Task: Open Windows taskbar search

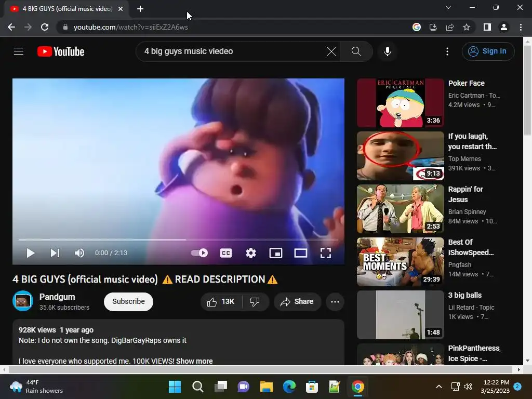Action: pos(198,387)
